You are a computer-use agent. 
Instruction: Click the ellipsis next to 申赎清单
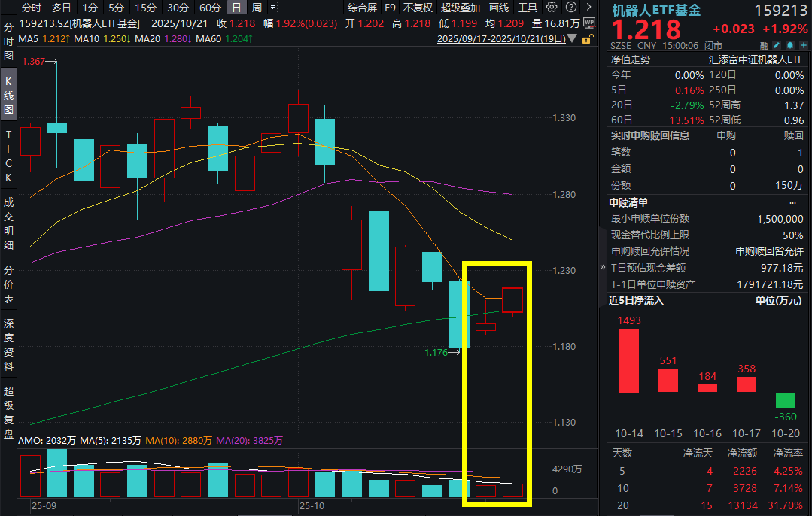[792, 202]
